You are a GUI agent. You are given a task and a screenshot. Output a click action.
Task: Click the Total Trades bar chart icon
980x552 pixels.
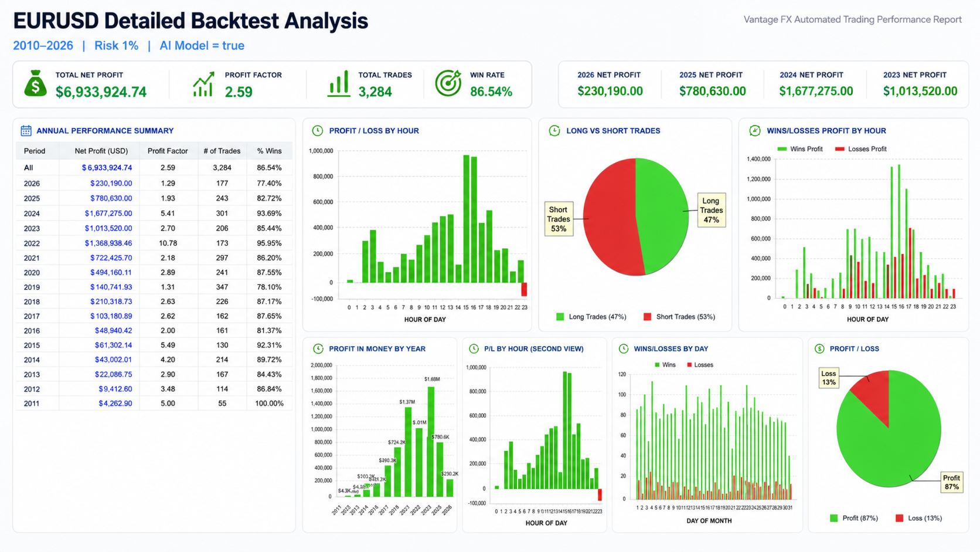coord(339,84)
